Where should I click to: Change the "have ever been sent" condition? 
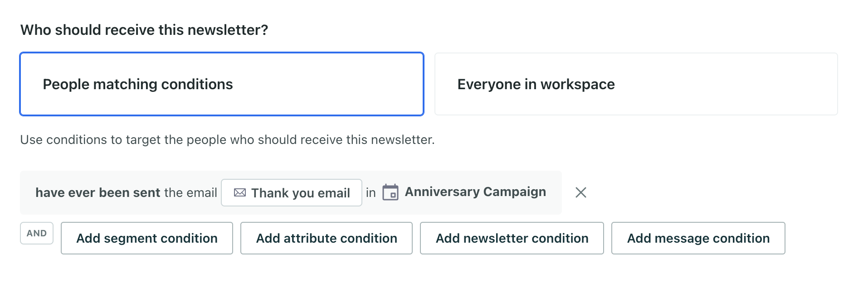(x=98, y=193)
